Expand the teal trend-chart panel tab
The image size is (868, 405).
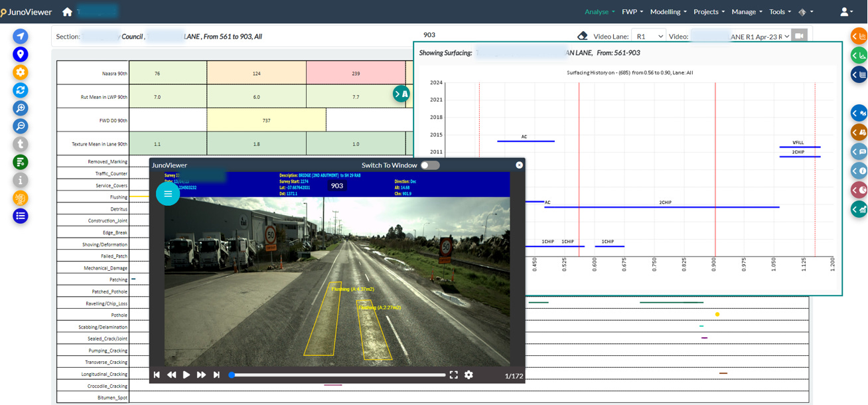(x=859, y=210)
